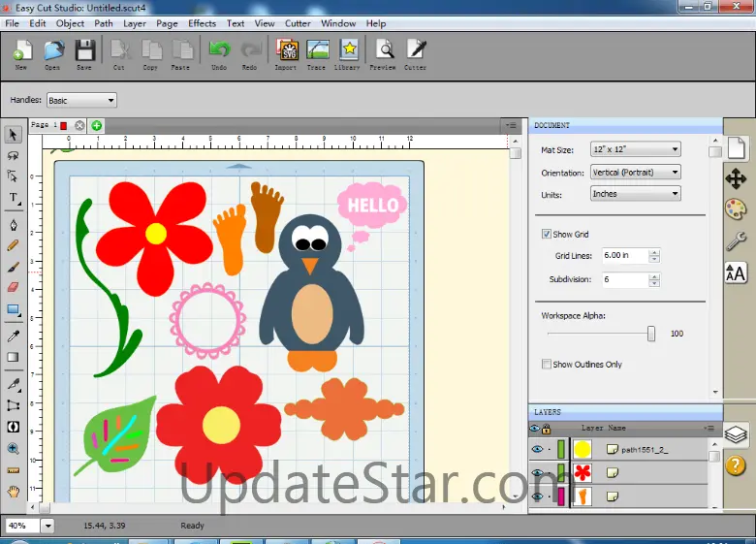The image size is (756, 544).
Task: Uncheck the Show Grid checkbox
Action: [x=547, y=235]
